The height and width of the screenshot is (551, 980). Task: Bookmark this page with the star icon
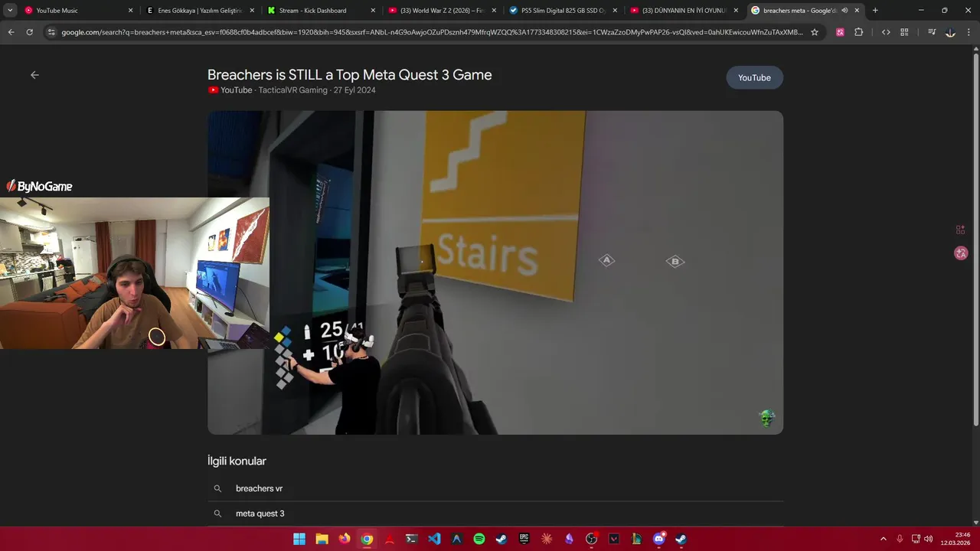[815, 32]
